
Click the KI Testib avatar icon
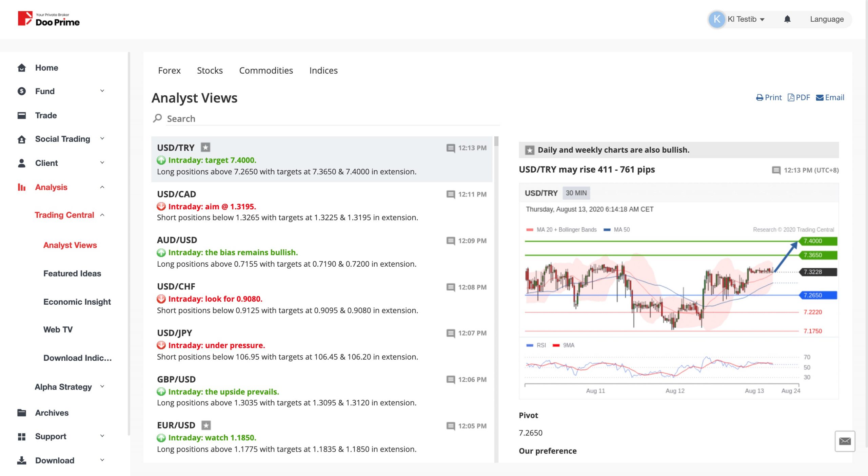pyautogui.click(x=716, y=19)
